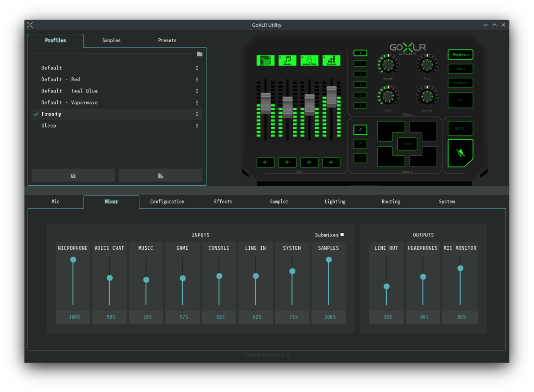The image size is (534, 392).
Task: Open the three-dot menu for Frosty profile
Action: [197, 114]
